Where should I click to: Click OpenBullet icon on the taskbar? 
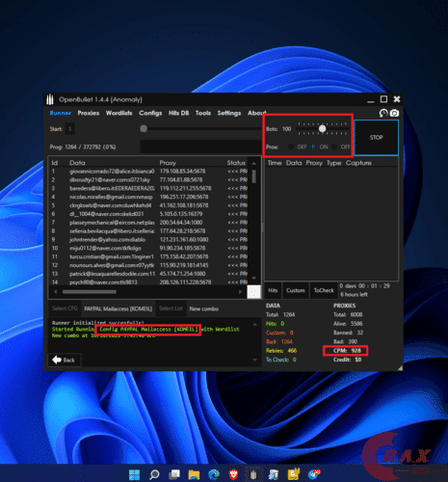(253, 474)
